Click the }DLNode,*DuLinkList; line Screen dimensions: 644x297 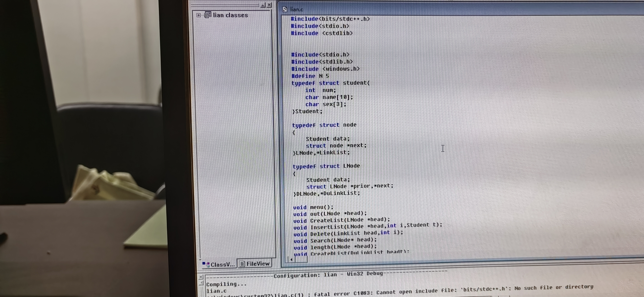327,193
